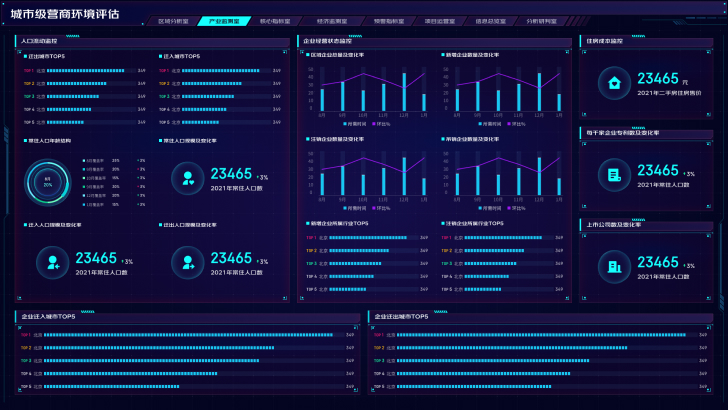Click the person-with-heart resident population icon

click(x=188, y=178)
